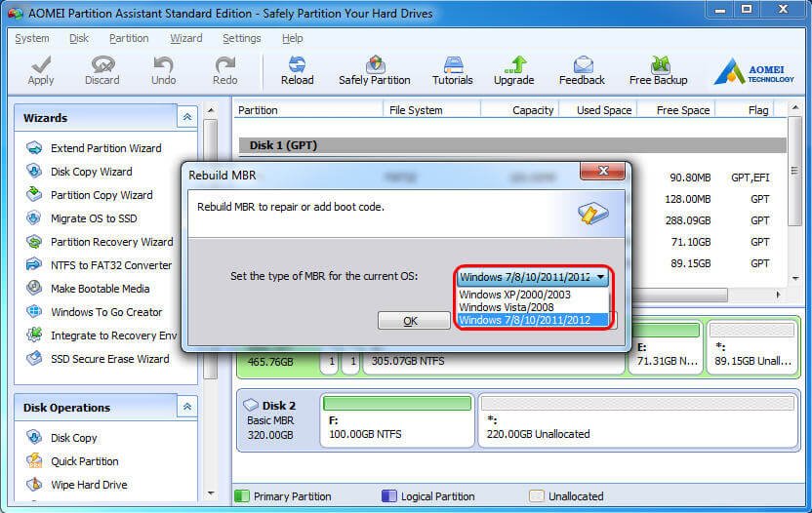Open Windows To Go Creator
This screenshot has width=812, height=513.
click(x=106, y=312)
